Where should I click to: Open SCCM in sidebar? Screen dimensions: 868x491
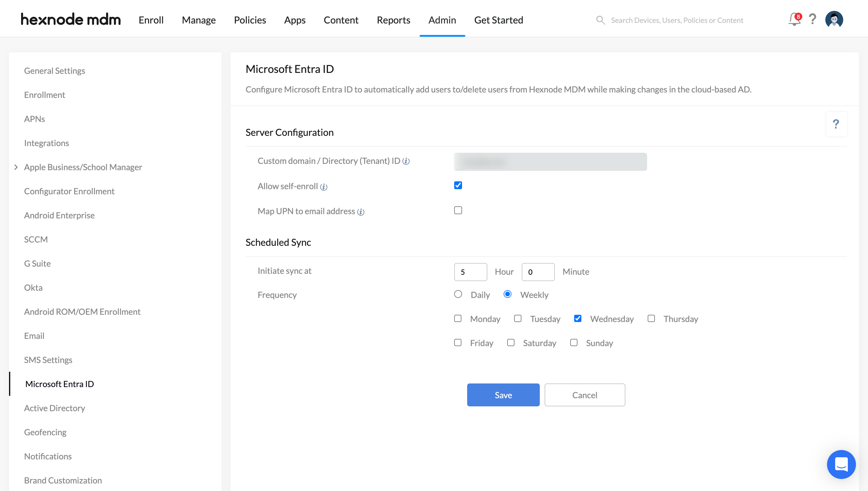coord(36,239)
